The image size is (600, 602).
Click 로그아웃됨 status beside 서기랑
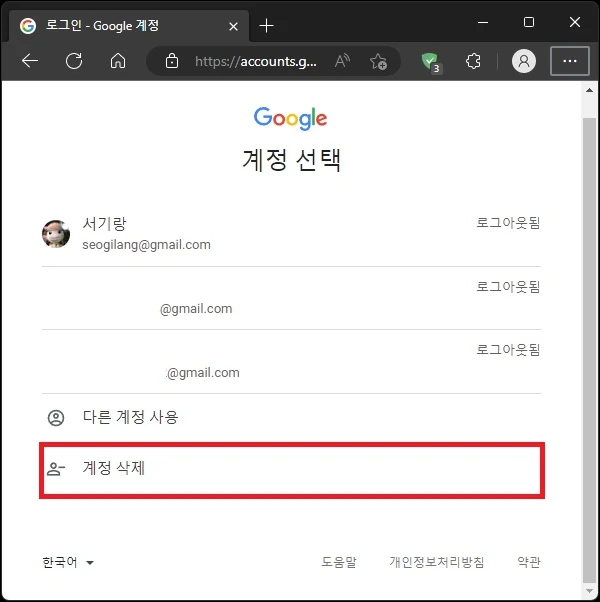click(508, 223)
